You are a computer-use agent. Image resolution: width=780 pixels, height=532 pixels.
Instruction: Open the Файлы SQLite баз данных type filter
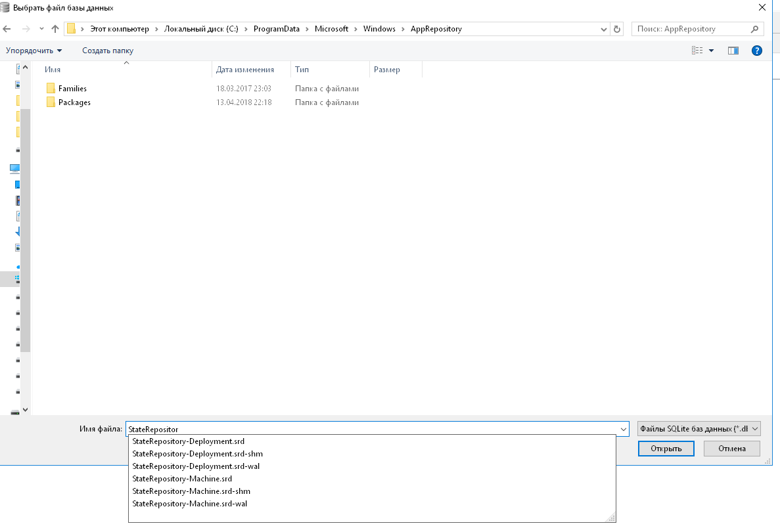click(x=699, y=429)
